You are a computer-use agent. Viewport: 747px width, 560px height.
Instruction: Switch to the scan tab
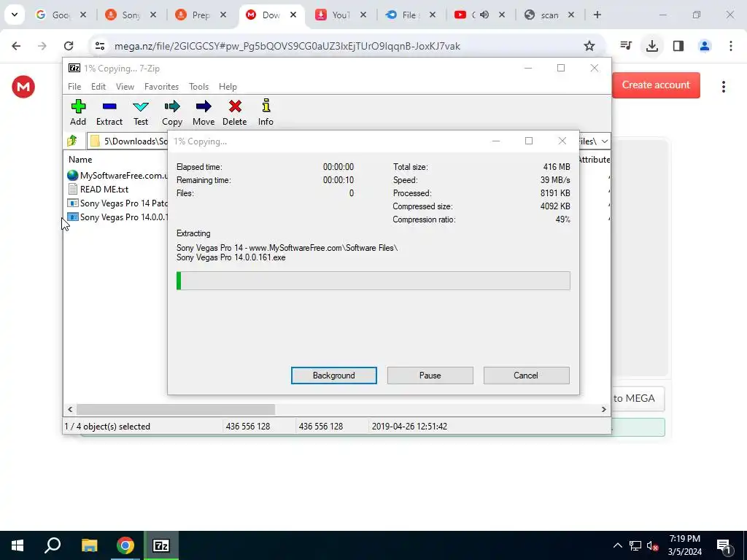[x=549, y=15]
